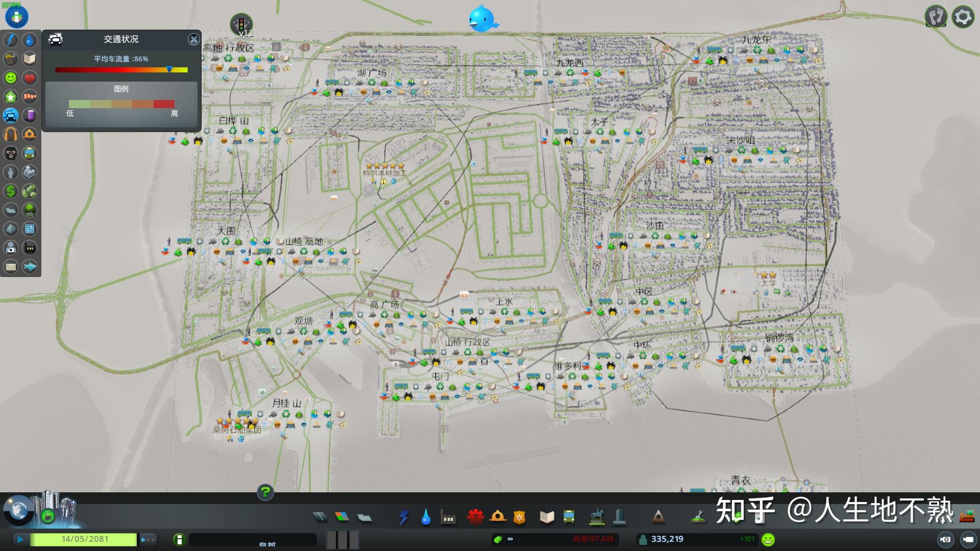Open the Districts tool menu

click(364, 517)
